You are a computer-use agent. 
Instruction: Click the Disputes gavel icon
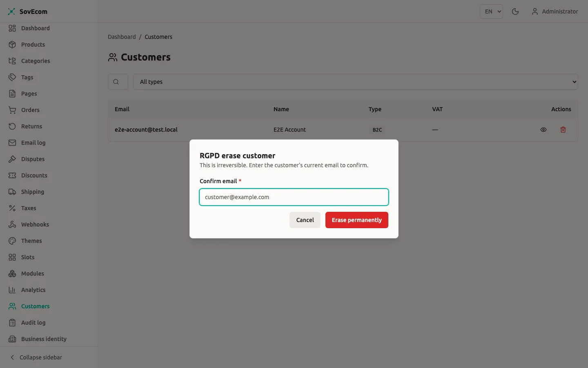[12, 159]
